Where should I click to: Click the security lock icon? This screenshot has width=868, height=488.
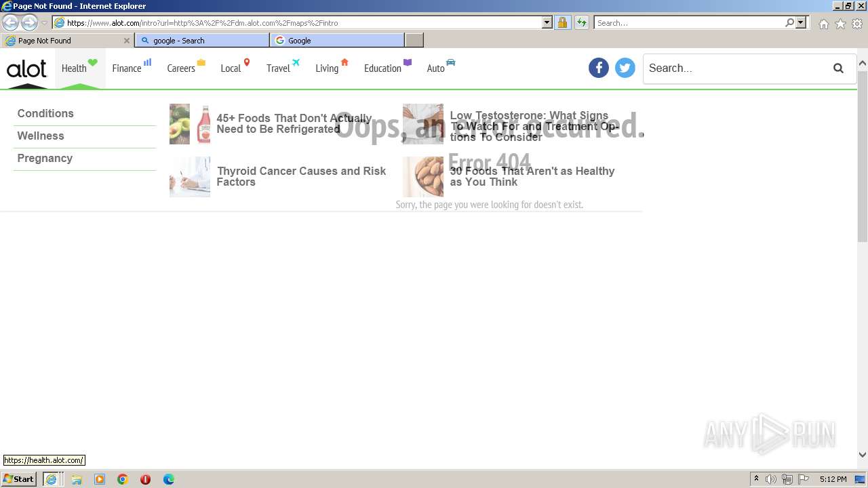point(562,23)
